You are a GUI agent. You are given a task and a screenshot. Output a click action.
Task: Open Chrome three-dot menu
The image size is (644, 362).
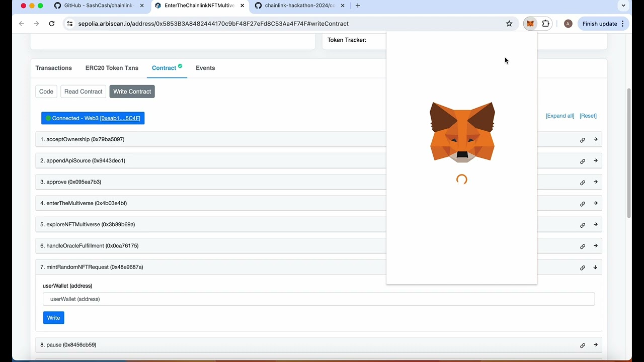click(623, 24)
